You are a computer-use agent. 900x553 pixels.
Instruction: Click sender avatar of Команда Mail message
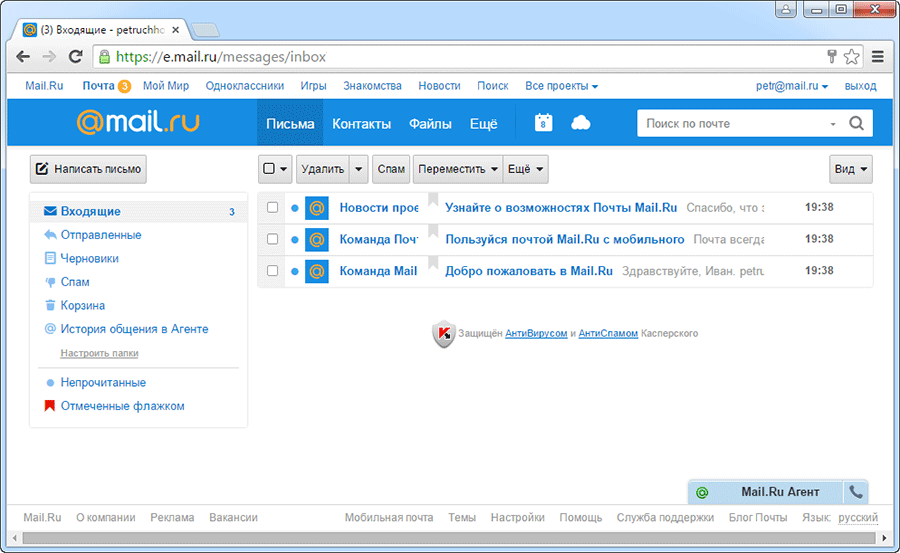[317, 271]
